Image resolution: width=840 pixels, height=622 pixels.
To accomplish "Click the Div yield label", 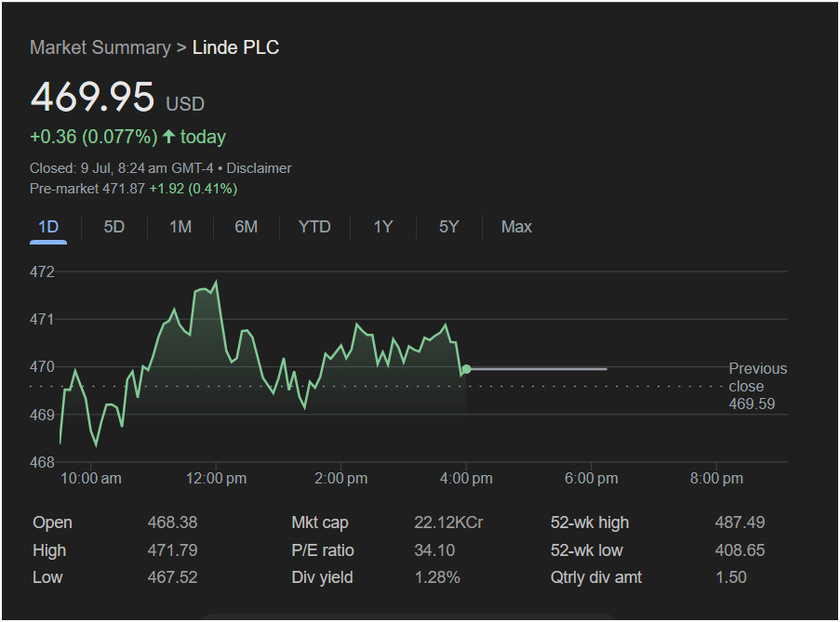I will point(322,577).
